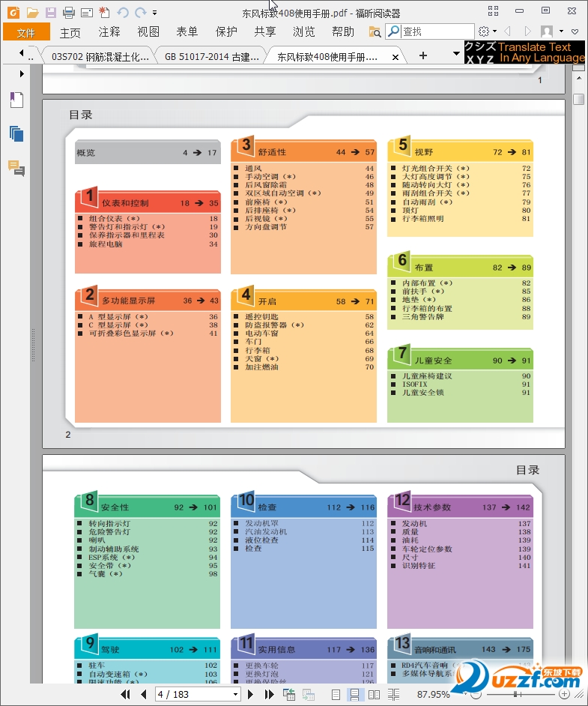This screenshot has width=588, height=706.
Task: Open the comments panel icon
Action: pyautogui.click(x=16, y=168)
